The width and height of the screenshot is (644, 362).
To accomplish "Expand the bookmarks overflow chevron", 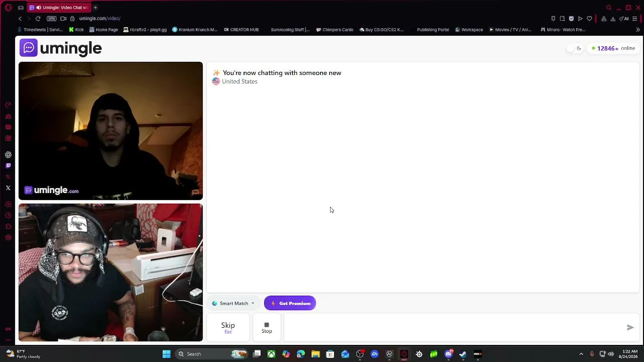I will tap(637, 30).
